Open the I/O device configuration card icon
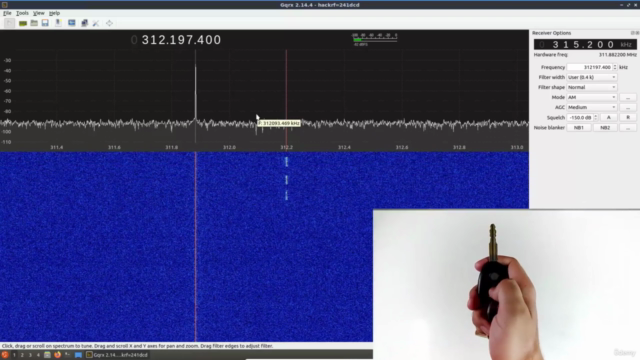The height and width of the screenshot is (360, 640). (x=23, y=23)
